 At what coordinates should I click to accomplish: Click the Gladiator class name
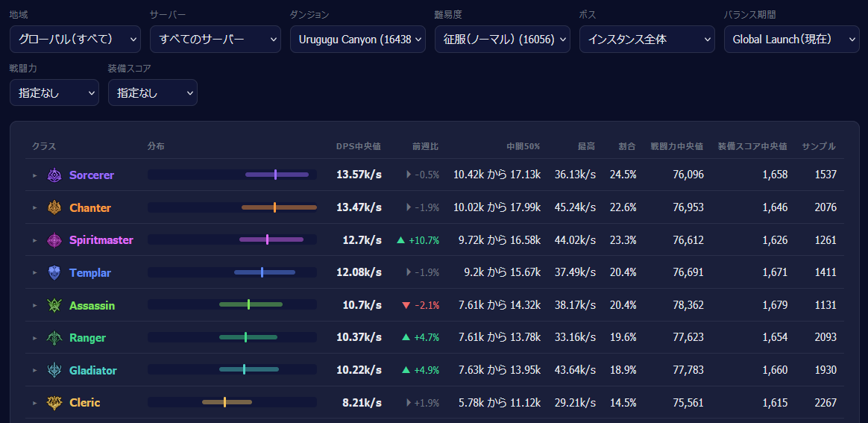(x=93, y=370)
